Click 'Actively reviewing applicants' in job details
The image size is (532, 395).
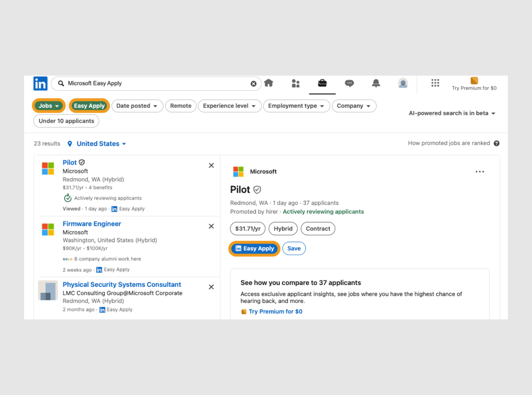(323, 212)
